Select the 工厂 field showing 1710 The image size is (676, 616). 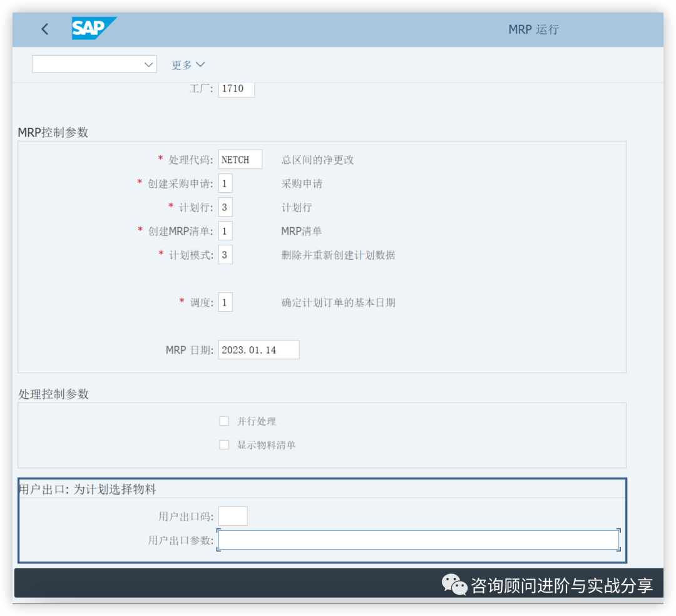click(236, 89)
